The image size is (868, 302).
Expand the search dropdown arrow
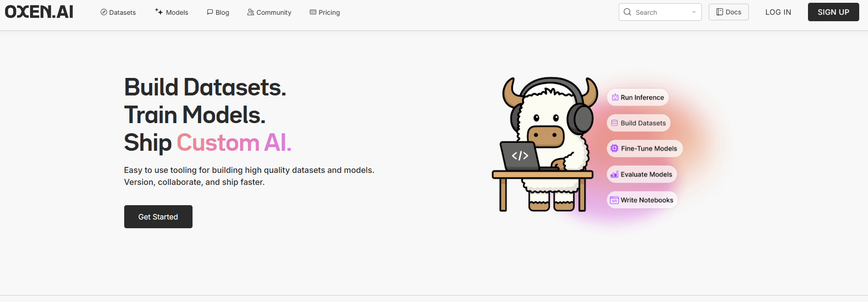[x=693, y=12]
